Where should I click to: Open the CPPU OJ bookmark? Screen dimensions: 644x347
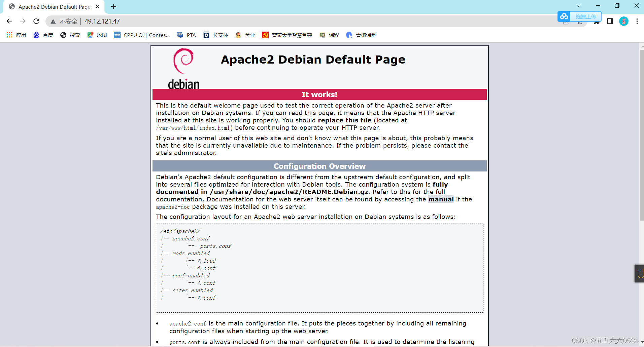(142, 35)
